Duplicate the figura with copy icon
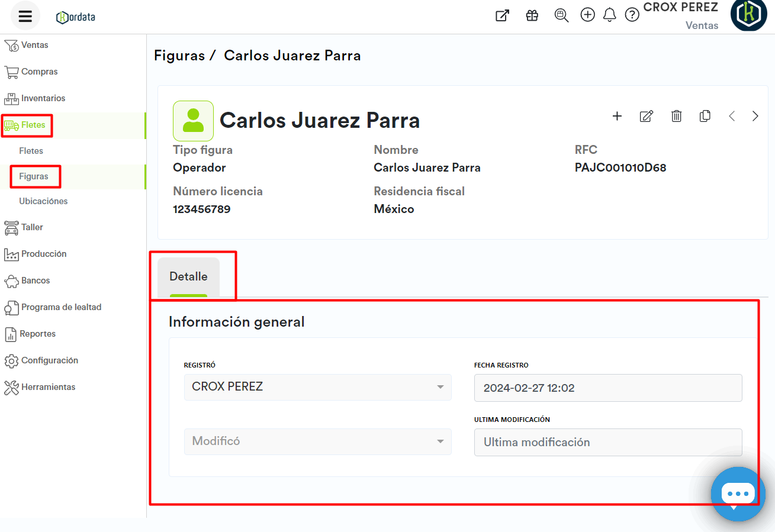 click(705, 116)
